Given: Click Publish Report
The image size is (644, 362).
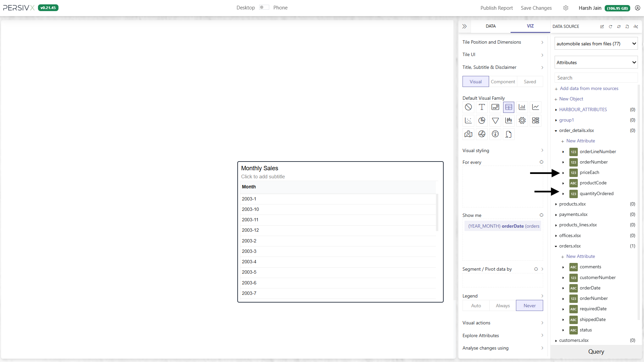Looking at the screenshot, I should click(496, 8).
